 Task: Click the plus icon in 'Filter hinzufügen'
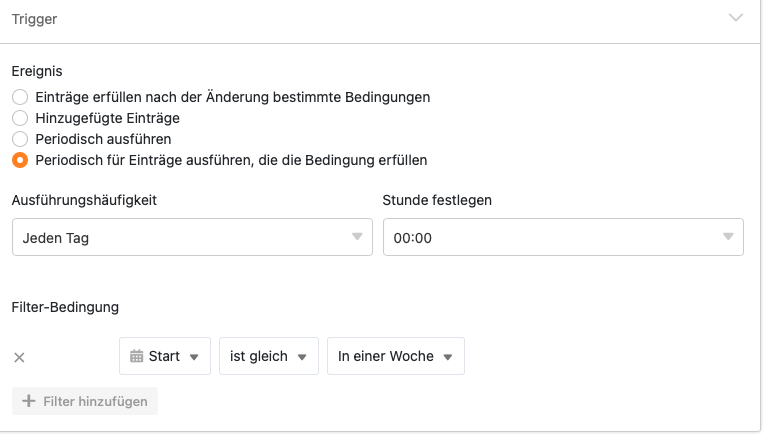click(29, 401)
